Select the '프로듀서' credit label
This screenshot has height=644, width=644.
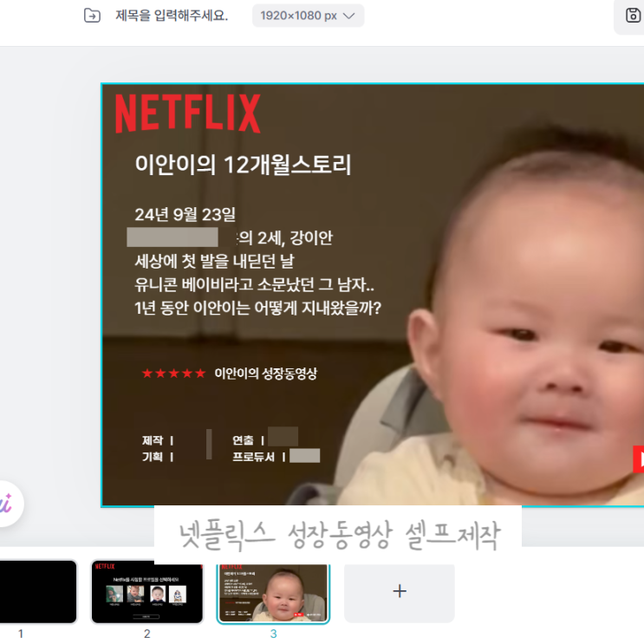[253, 457]
